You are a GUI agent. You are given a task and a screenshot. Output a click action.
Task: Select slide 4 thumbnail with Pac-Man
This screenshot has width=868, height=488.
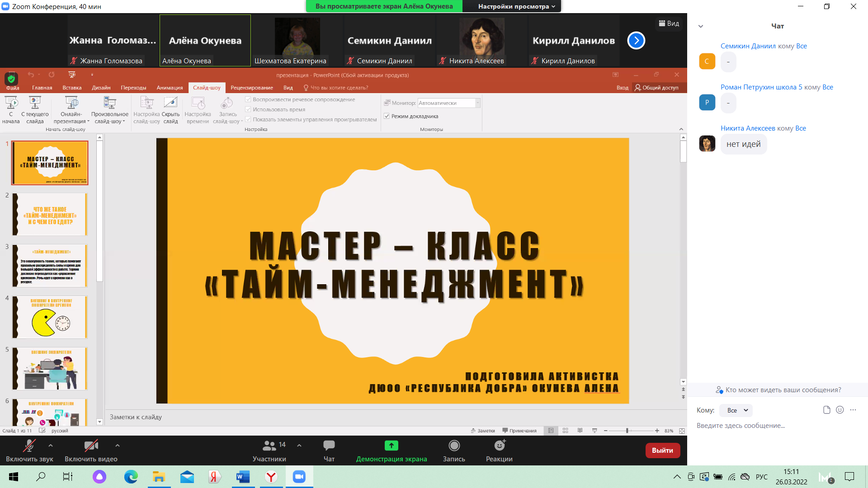tap(50, 317)
